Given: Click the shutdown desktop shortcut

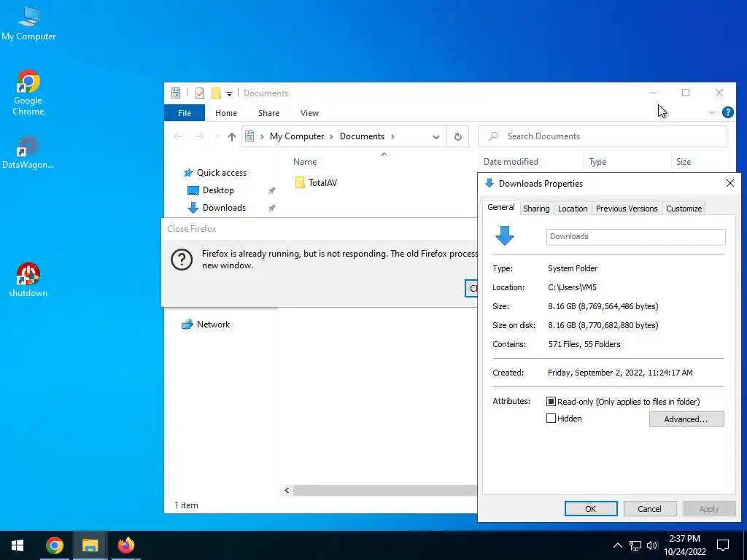Looking at the screenshot, I should 28,279.
